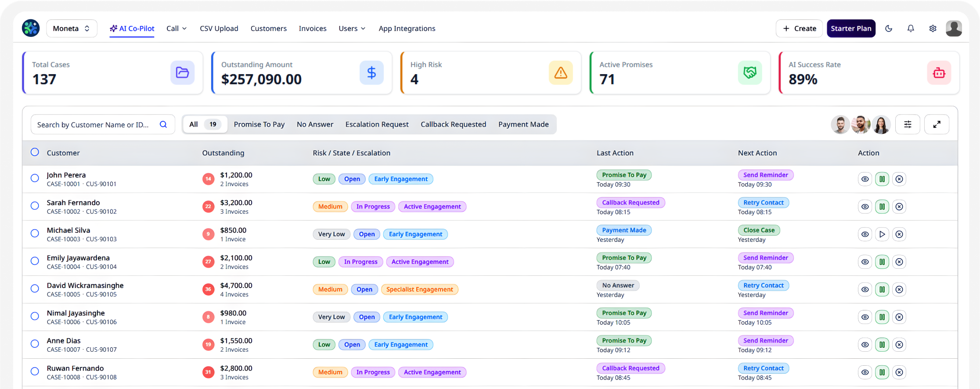Click the Starter Plan button
Viewport: 980px width, 389px height.
pos(851,29)
